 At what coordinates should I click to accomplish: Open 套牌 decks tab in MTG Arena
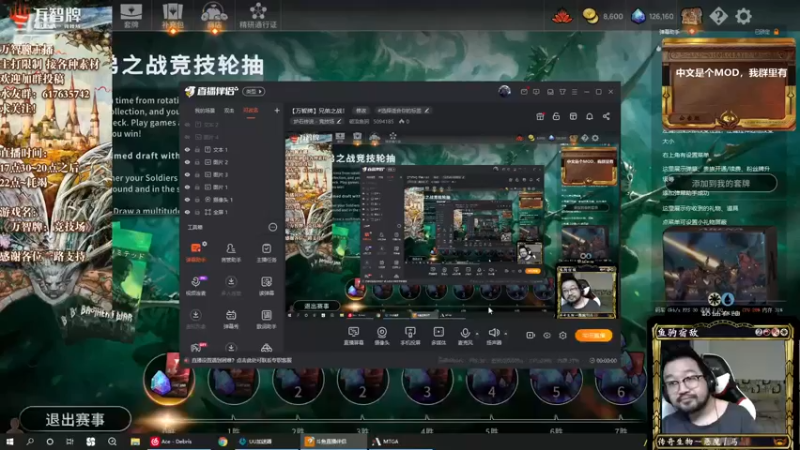tap(131, 15)
